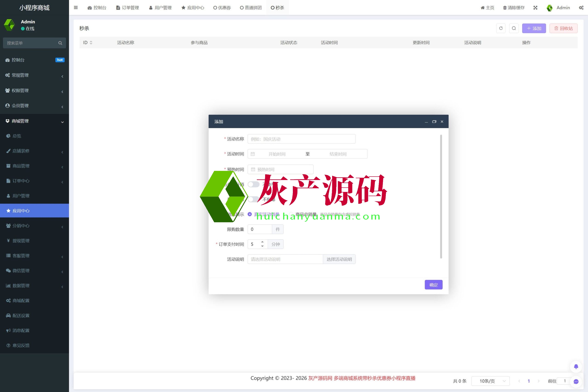Toggle fullscreen with the expand icon

pyautogui.click(x=535, y=8)
